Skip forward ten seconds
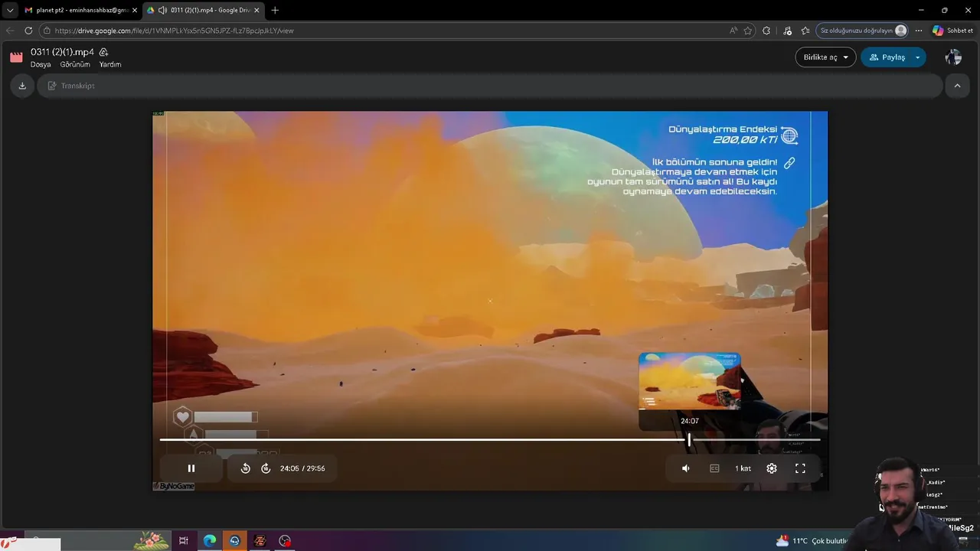This screenshot has width=980, height=551. [x=266, y=468]
